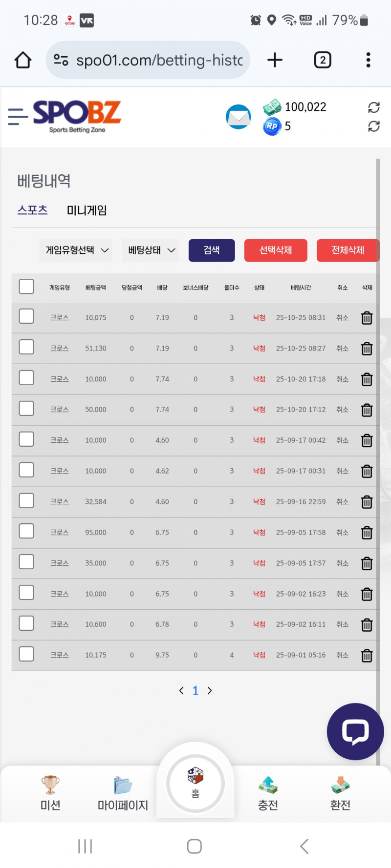Image resolution: width=391 pixels, height=868 pixels.
Task: Open the hamburger menu beside SPOBZ logo
Action: click(18, 117)
